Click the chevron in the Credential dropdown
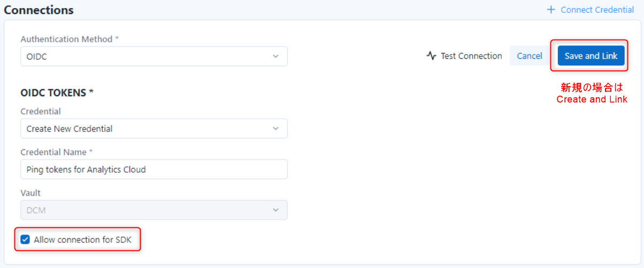The width and height of the screenshot is (644, 268). (275, 128)
